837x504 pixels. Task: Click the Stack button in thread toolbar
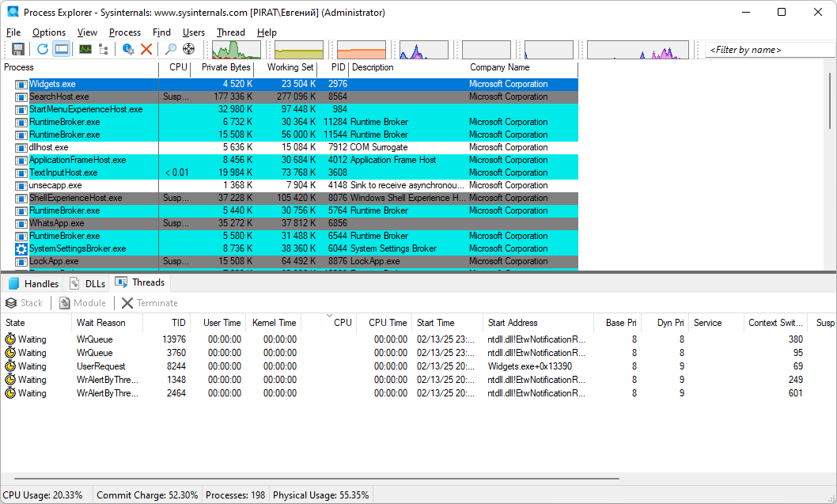24,303
